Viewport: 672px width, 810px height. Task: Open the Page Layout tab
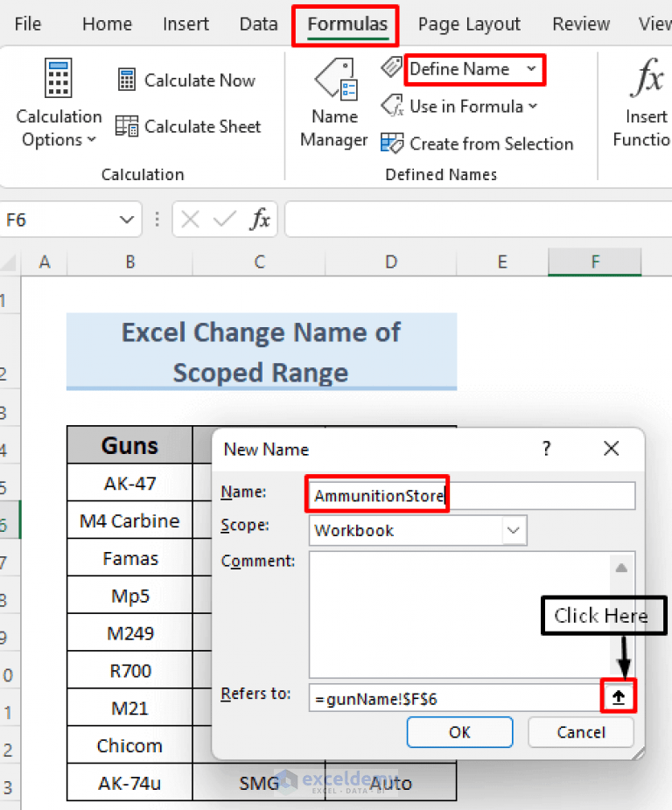(469, 24)
